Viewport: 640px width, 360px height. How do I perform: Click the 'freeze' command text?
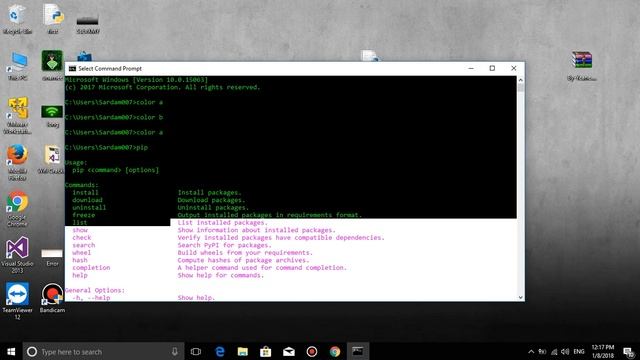(x=84, y=215)
